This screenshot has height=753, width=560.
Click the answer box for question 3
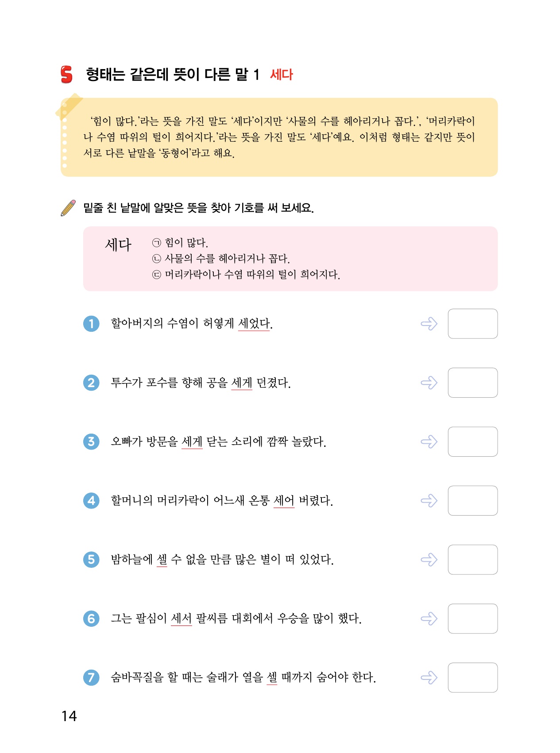(x=472, y=442)
